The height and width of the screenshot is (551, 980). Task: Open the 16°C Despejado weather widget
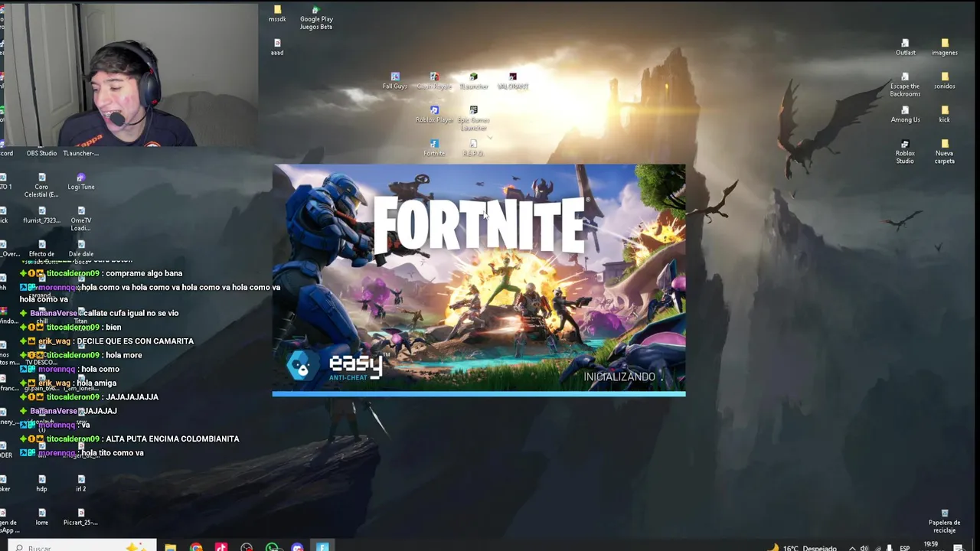804,548
